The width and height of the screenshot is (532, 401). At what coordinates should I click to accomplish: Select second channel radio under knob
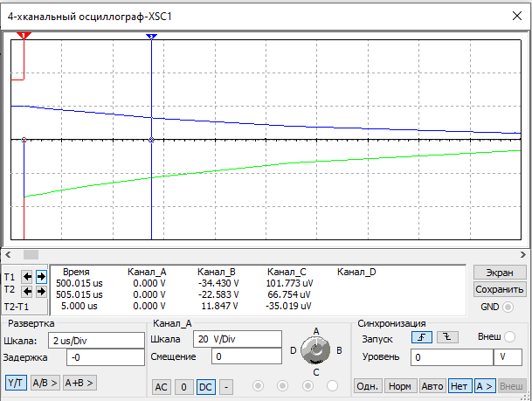tap(283, 386)
